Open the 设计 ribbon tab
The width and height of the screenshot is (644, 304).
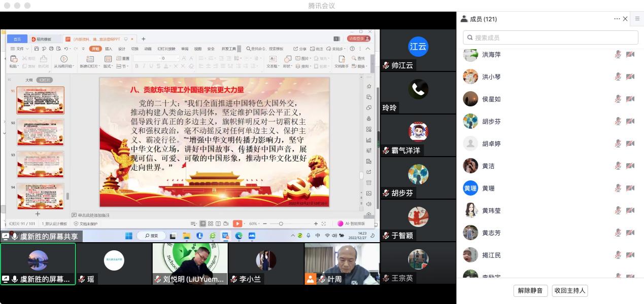point(122,49)
